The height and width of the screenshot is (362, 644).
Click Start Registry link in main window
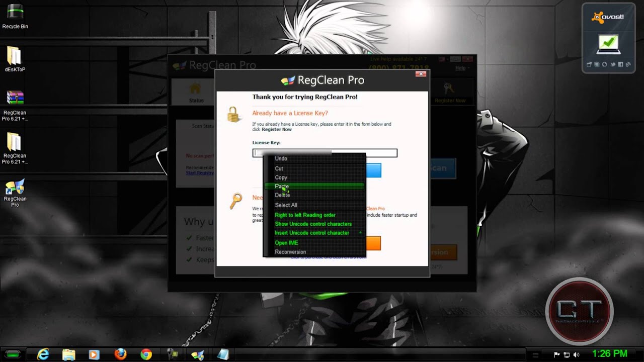coord(200,173)
